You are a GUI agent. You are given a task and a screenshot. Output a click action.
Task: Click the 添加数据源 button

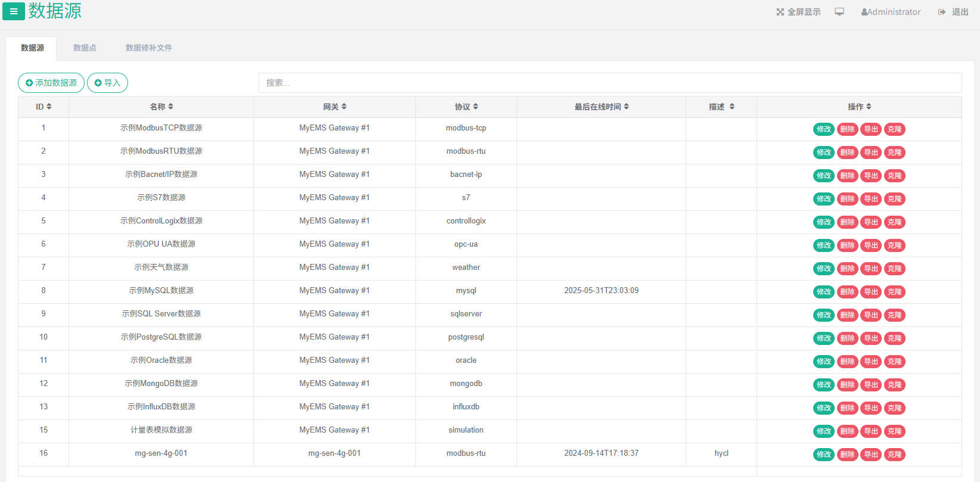51,83
